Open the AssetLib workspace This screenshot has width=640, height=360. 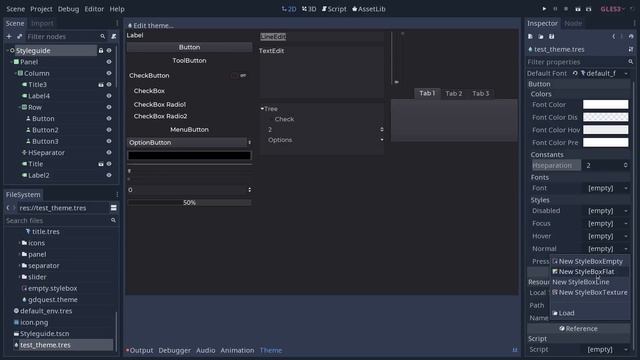[369, 9]
